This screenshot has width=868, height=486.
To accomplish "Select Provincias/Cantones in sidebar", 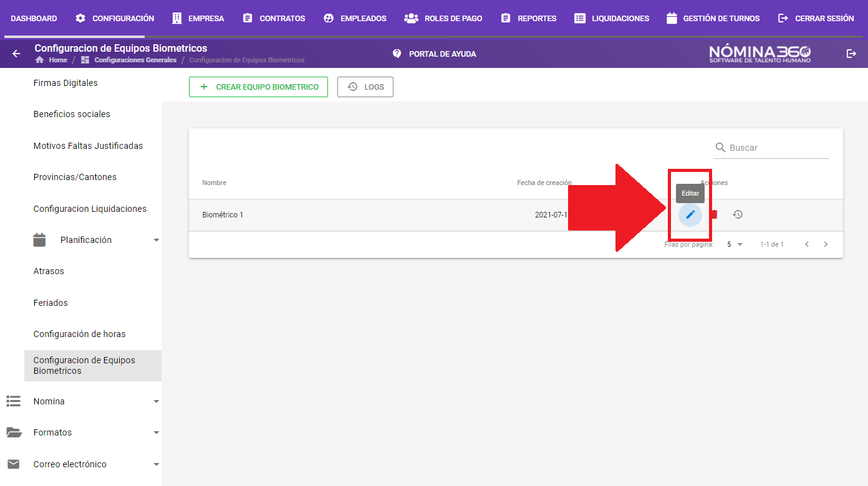I will pyautogui.click(x=75, y=177).
